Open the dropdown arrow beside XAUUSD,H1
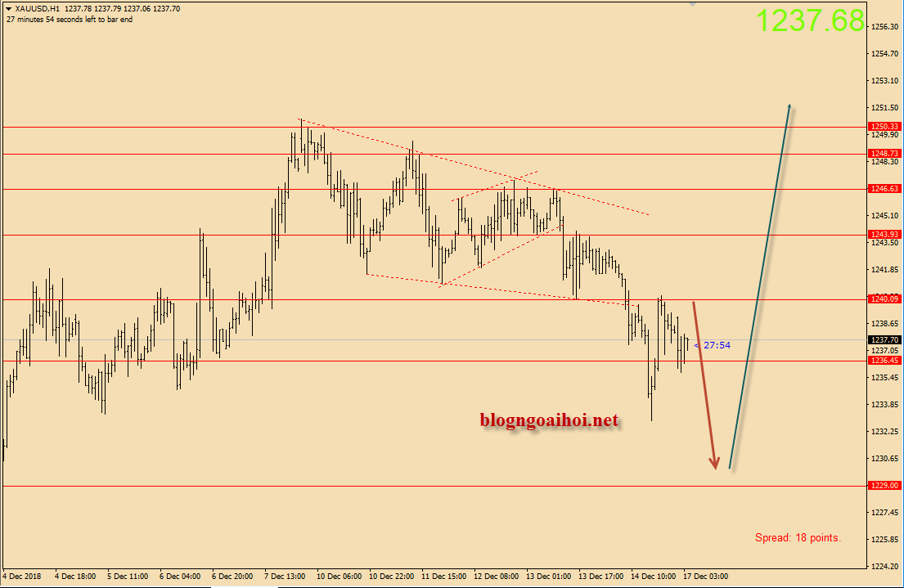The width and height of the screenshot is (904, 588). click(x=8, y=9)
